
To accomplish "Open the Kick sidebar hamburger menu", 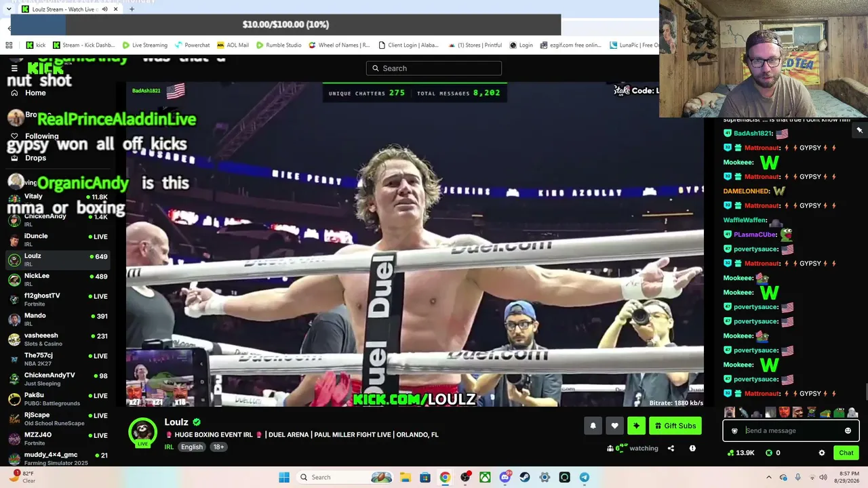I will tap(14, 68).
